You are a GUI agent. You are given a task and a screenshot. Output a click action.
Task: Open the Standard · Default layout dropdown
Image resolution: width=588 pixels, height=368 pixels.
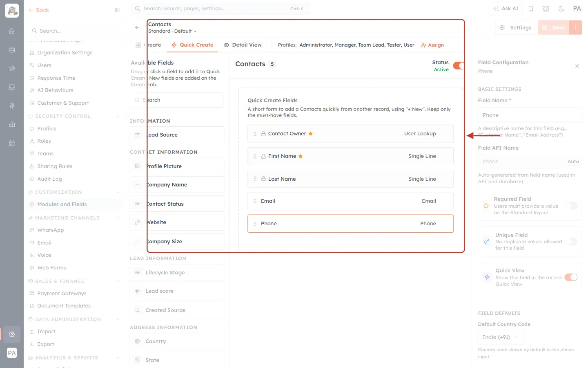pyautogui.click(x=172, y=31)
